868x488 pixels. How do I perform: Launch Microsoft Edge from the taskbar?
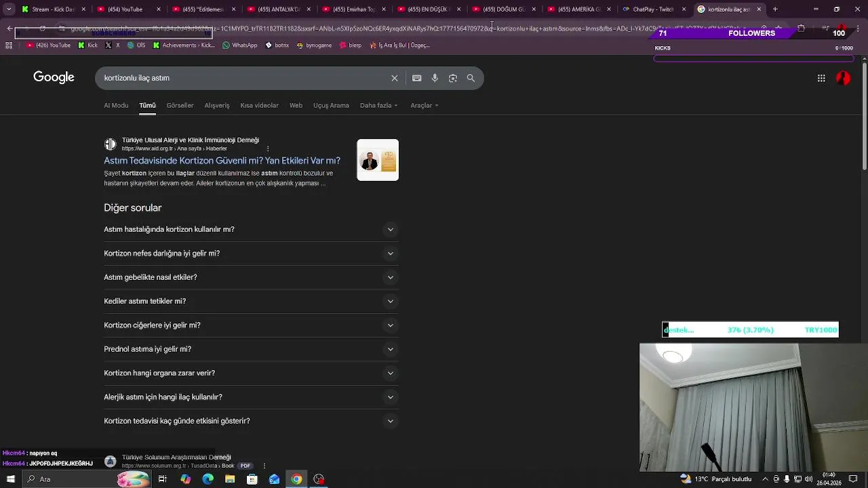coord(208,479)
